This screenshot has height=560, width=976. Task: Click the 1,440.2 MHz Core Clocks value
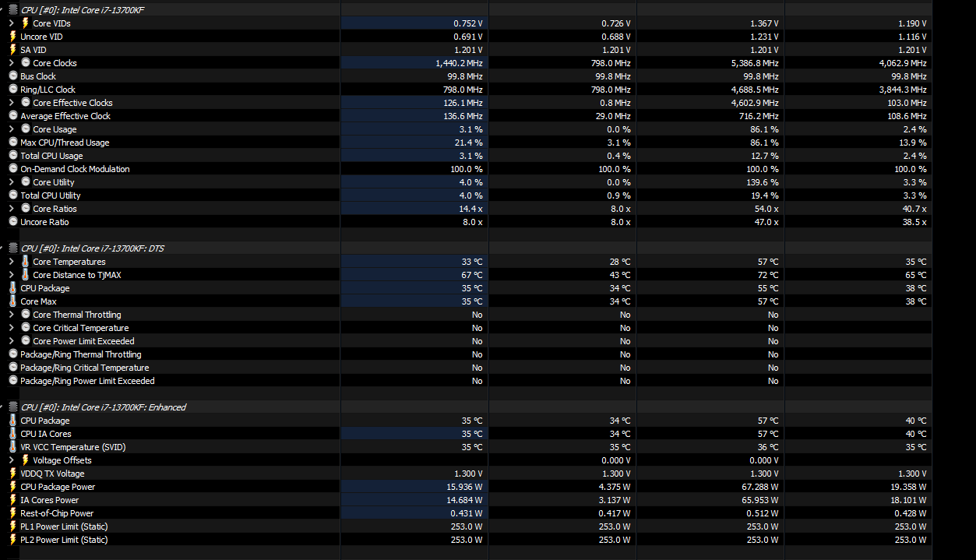(x=459, y=63)
